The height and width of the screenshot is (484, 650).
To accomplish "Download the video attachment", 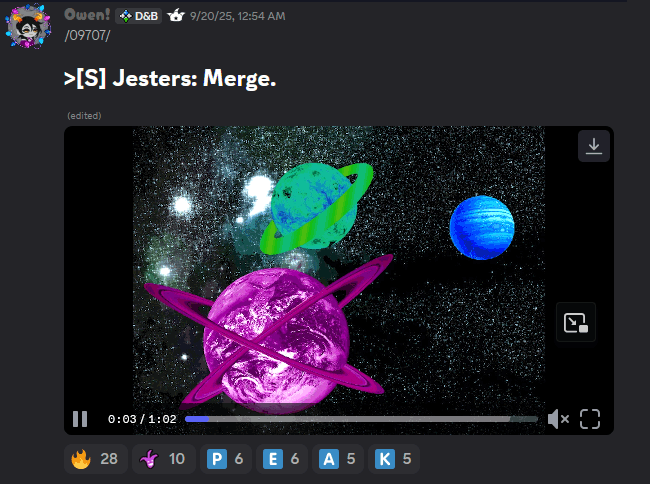I will click(x=593, y=146).
